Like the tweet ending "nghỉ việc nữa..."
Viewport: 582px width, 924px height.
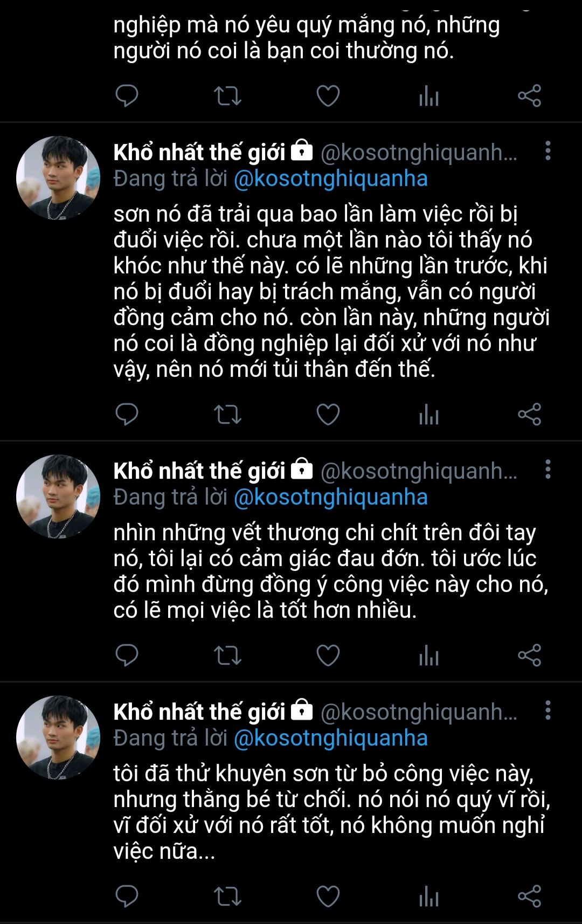(328, 896)
